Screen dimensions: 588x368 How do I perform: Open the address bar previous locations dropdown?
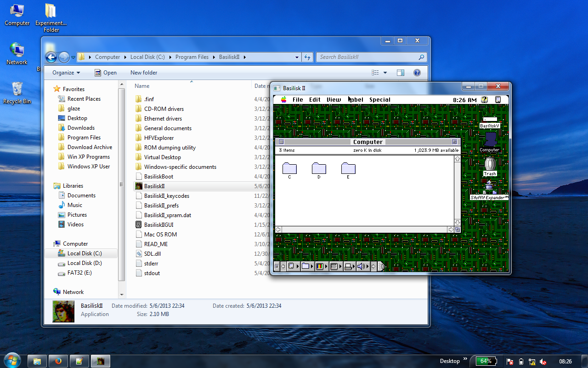click(x=297, y=57)
